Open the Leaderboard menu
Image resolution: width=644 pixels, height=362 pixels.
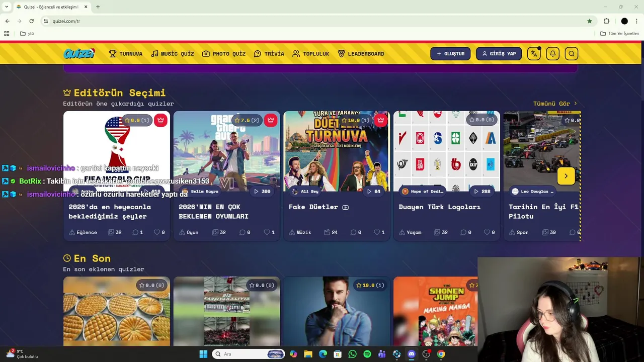pos(361,54)
